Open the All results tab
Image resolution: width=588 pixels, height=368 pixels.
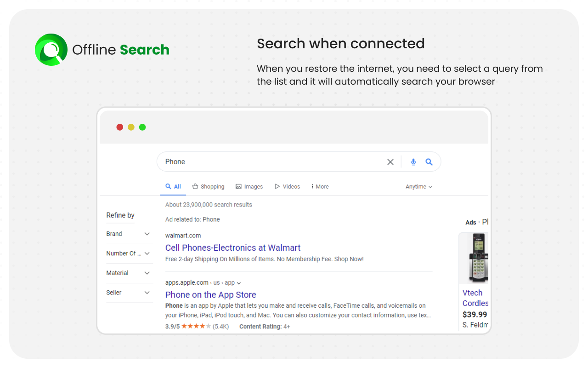pos(173,187)
